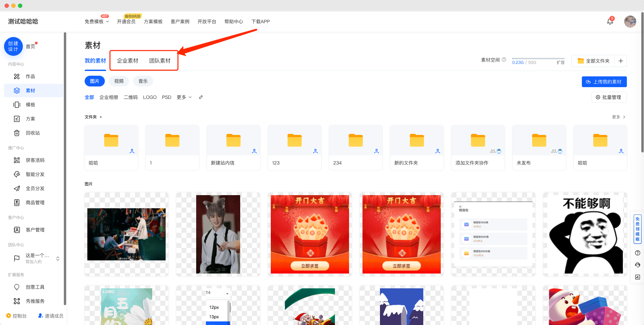This screenshot has width=644, height=325.
Task: Filter by PSD category
Action: tap(167, 97)
